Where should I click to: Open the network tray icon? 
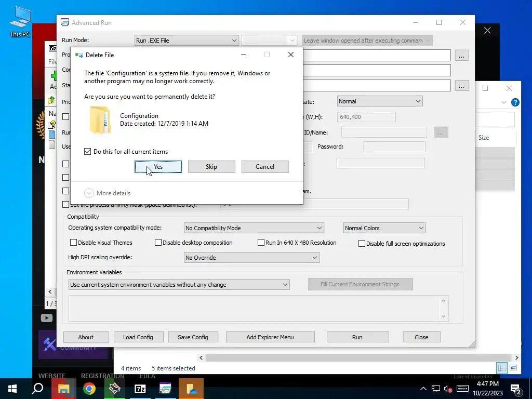click(436, 389)
